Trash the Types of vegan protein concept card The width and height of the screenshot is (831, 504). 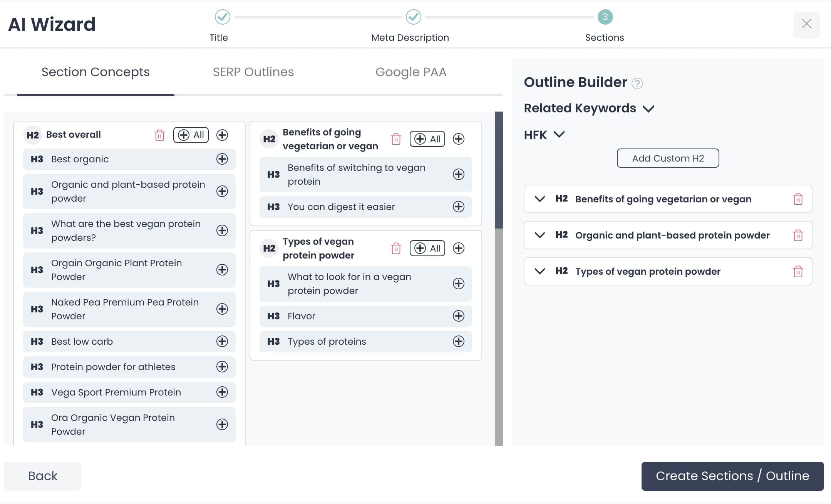(x=396, y=249)
